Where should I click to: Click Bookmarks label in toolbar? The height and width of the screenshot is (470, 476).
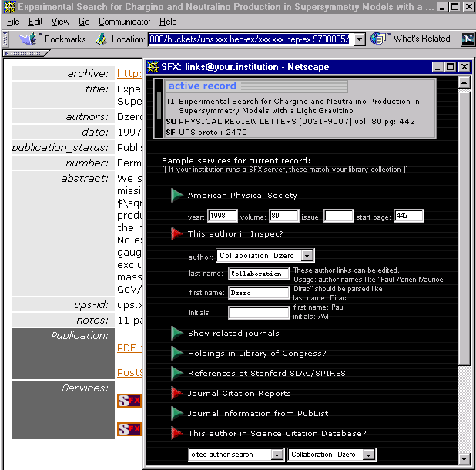(x=65, y=39)
